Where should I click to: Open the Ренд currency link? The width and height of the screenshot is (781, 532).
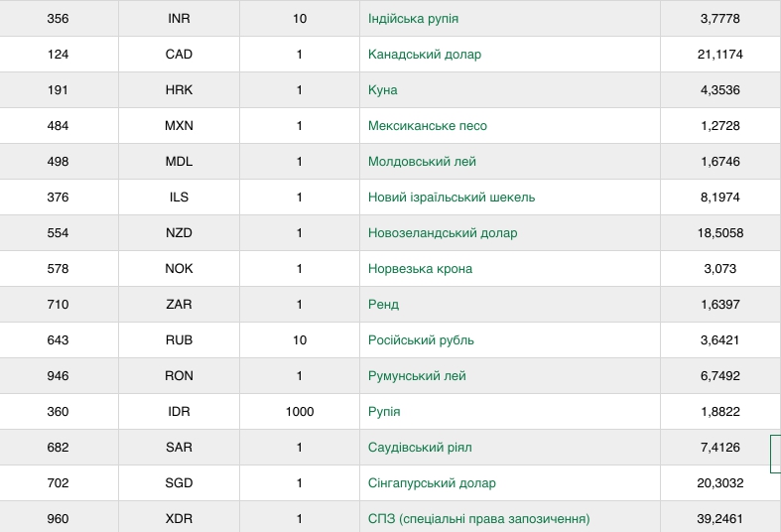[x=383, y=305]
